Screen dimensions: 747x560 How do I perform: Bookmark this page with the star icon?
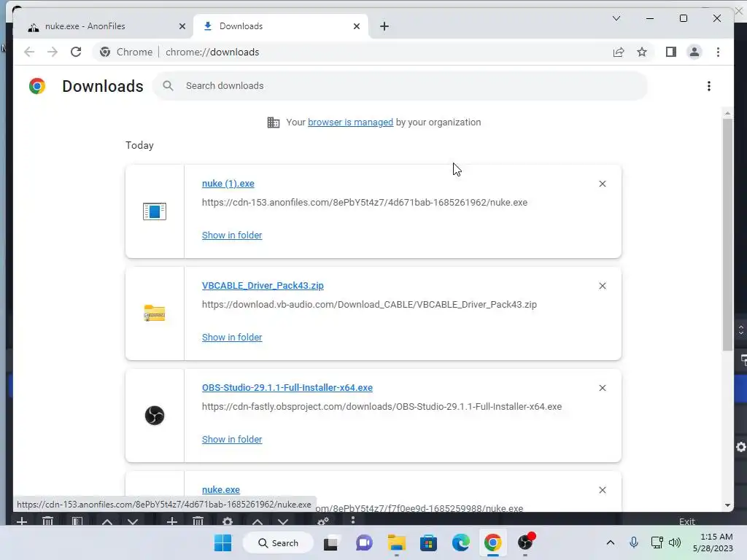coord(642,52)
